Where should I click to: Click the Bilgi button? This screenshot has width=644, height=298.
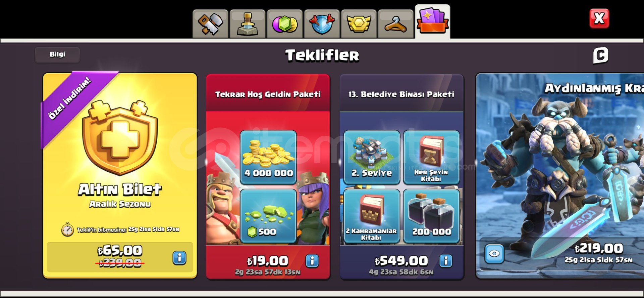pyautogui.click(x=57, y=54)
